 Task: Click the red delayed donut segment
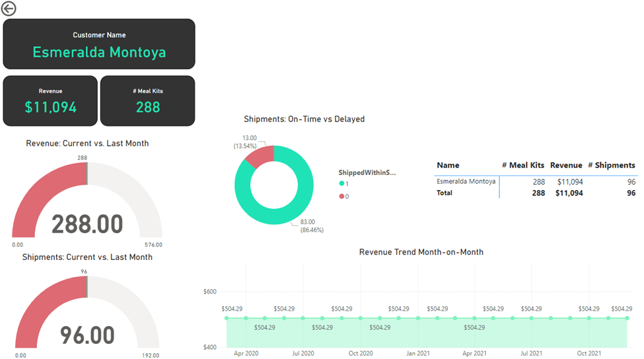[x=259, y=156]
